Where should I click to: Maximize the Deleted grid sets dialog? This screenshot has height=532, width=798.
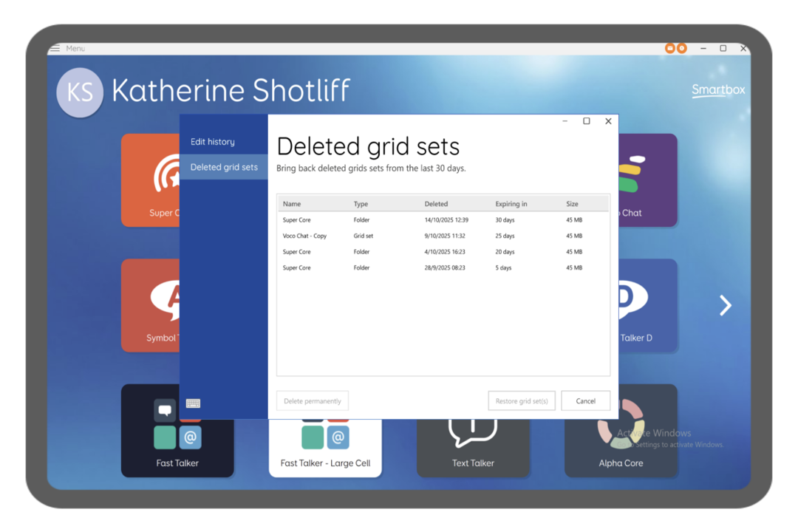click(586, 121)
